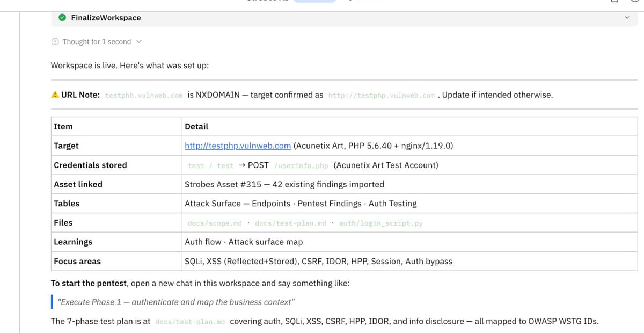
Task: Click 'Strobes Asset #315 — 42 existing findings imported'
Action: point(284,184)
